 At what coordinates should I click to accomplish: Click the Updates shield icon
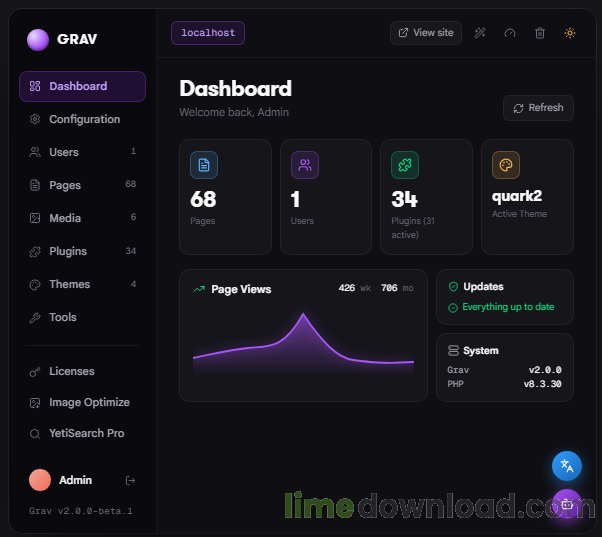tap(453, 287)
